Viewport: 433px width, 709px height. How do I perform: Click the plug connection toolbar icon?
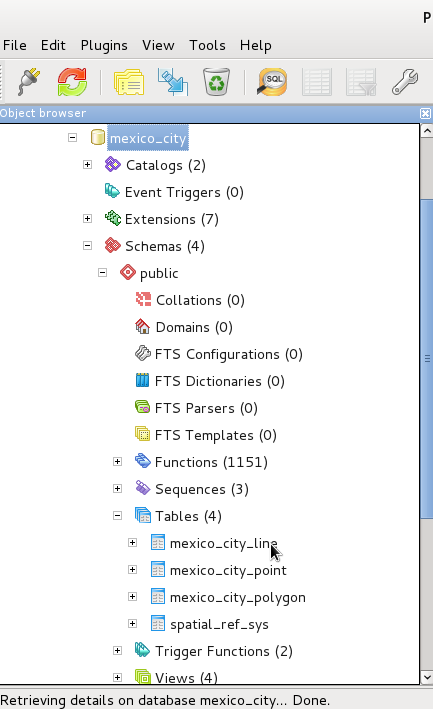pyautogui.click(x=29, y=82)
